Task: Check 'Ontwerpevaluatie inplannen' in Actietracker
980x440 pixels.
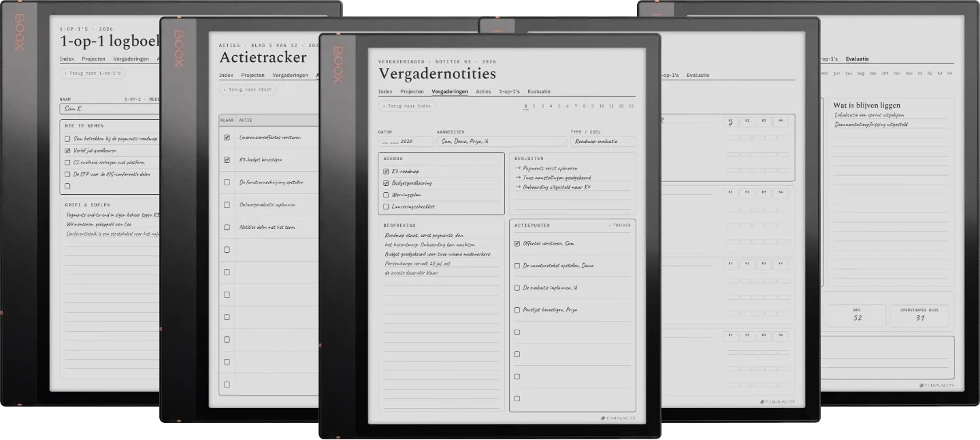Action: [x=227, y=205]
